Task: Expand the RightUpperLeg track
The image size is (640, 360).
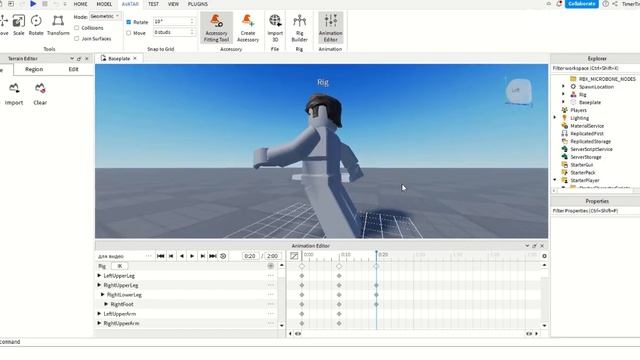Action: (99, 285)
